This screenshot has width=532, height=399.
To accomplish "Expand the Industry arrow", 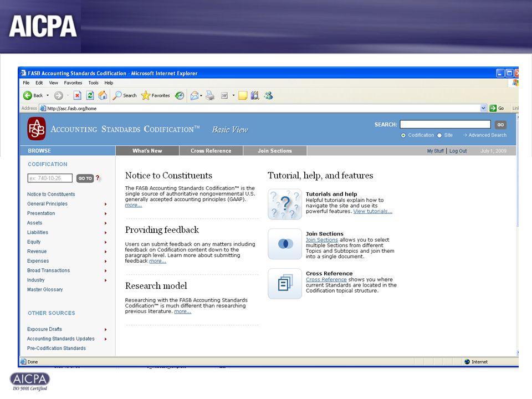I will 105,280.
